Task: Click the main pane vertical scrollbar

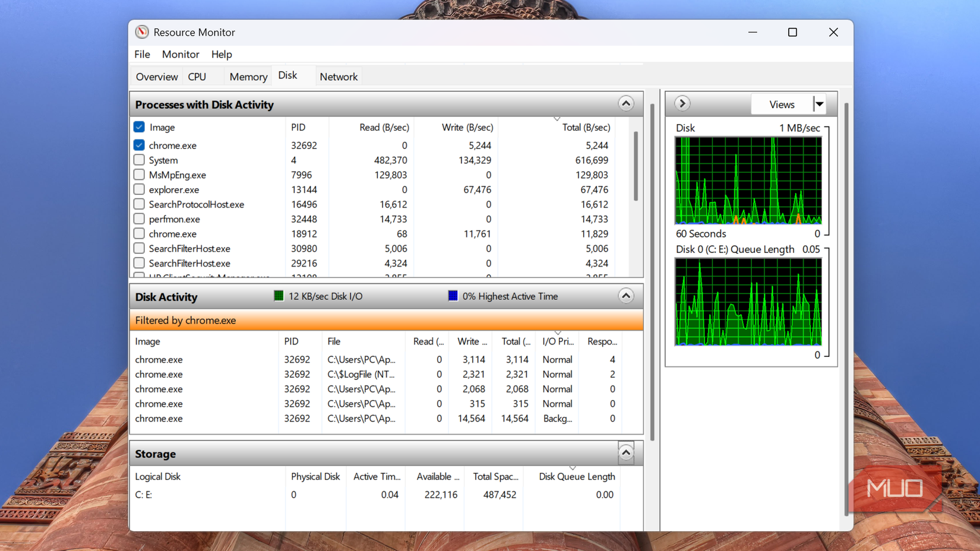Action: pyautogui.click(x=652, y=272)
